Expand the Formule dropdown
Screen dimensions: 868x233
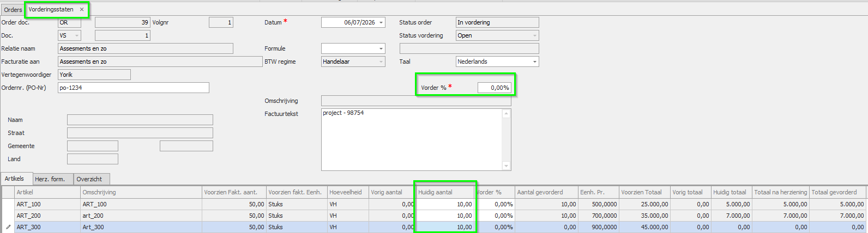pos(381,48)
